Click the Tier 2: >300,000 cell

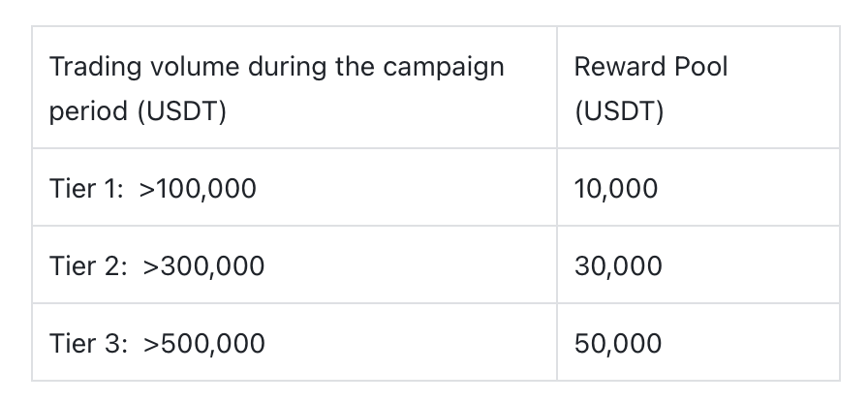(294, 264)
